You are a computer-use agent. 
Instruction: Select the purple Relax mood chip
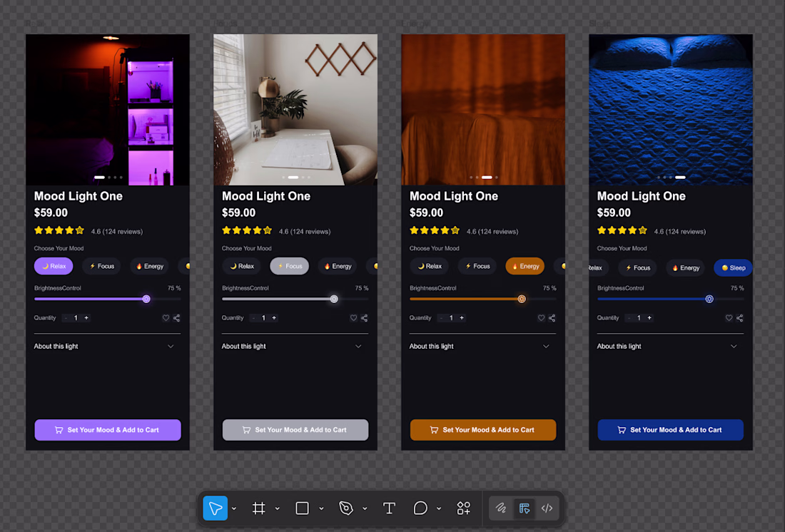(x=54, y=266)
